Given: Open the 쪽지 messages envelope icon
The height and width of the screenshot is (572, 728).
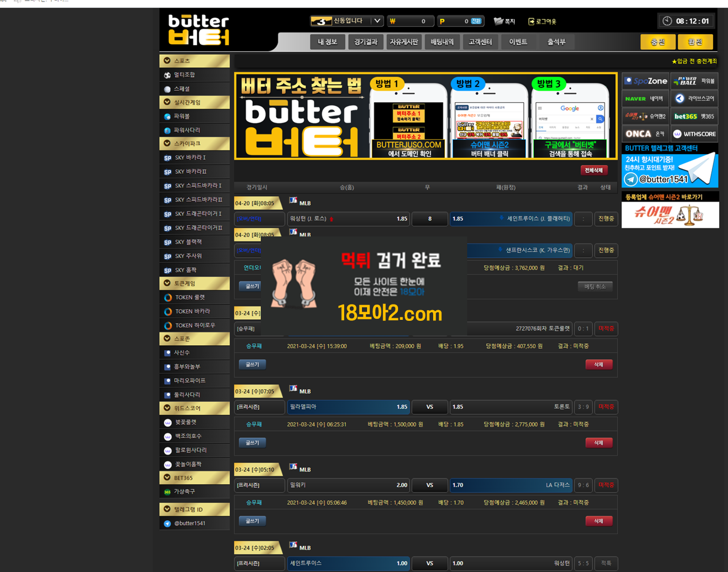Looking at the screenshot, I should pyautogui.click(x=498, y=21).
